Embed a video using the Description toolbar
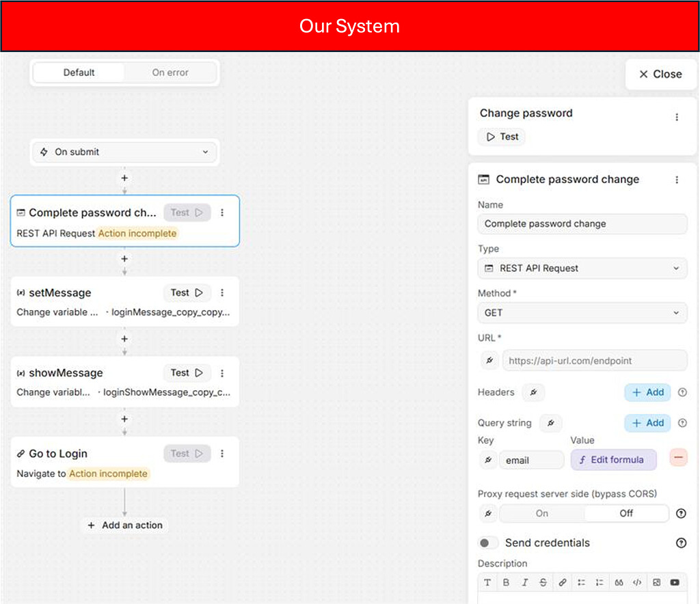 point(675,582)
